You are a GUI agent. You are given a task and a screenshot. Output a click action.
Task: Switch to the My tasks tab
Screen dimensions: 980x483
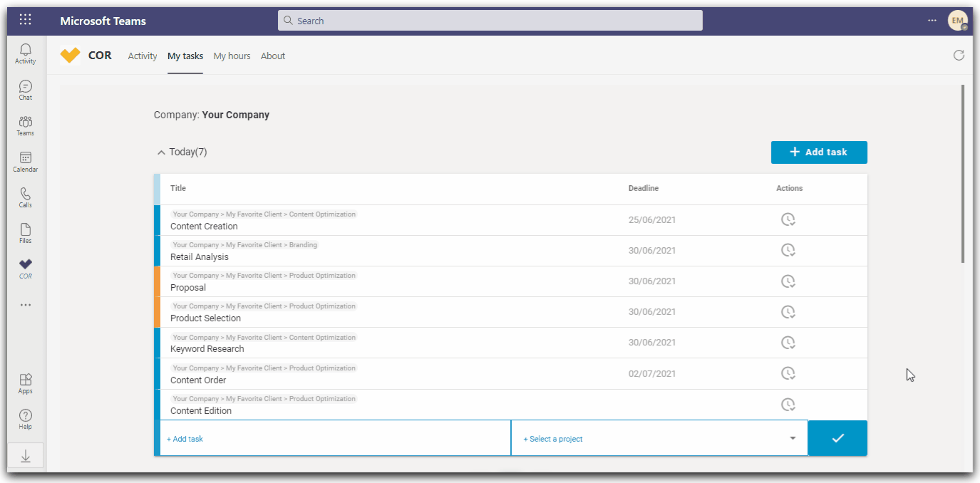pos(185,56)
